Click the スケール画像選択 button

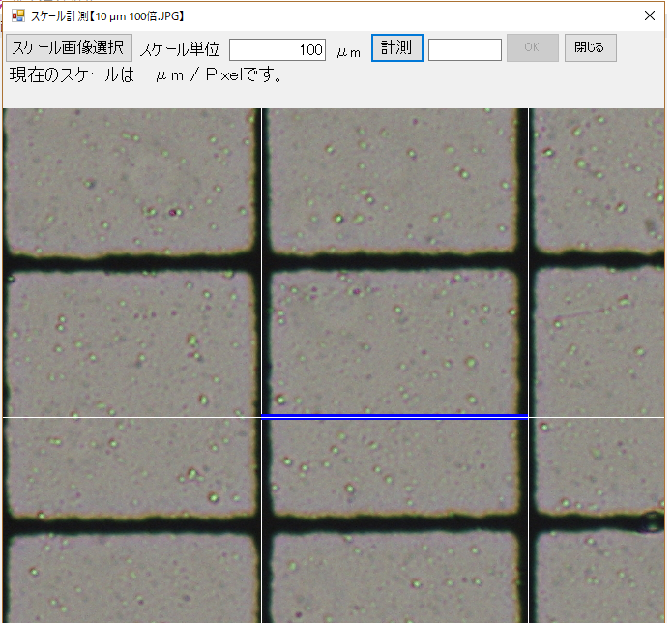[69, 48]
